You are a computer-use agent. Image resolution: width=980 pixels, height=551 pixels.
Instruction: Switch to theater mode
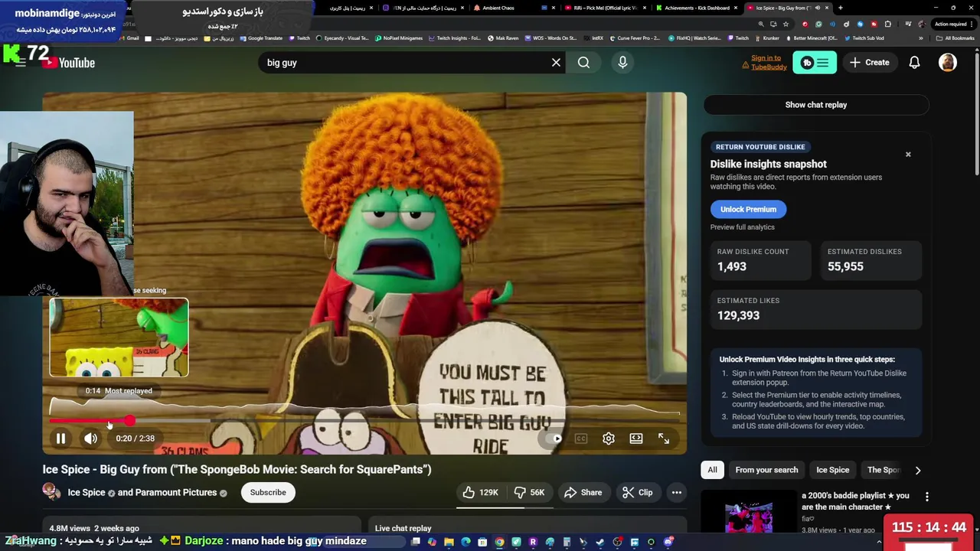click(x=636, y=439)
